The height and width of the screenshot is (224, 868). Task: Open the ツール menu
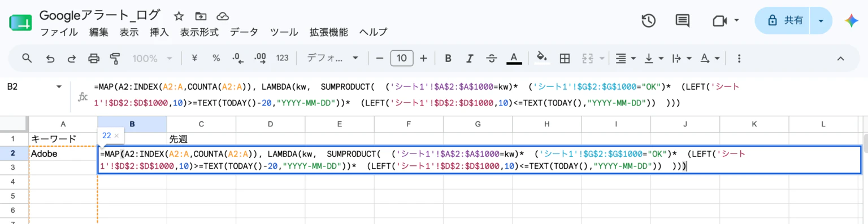tap(284, 32)
